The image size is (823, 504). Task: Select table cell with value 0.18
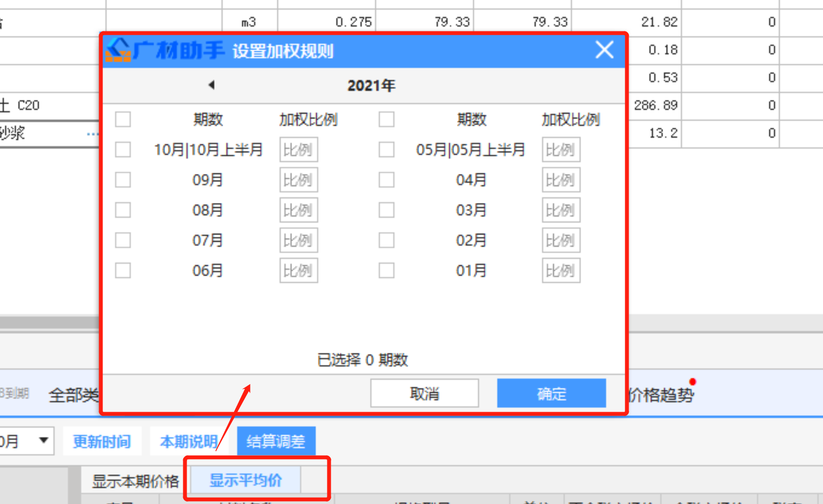coord(655,50)
